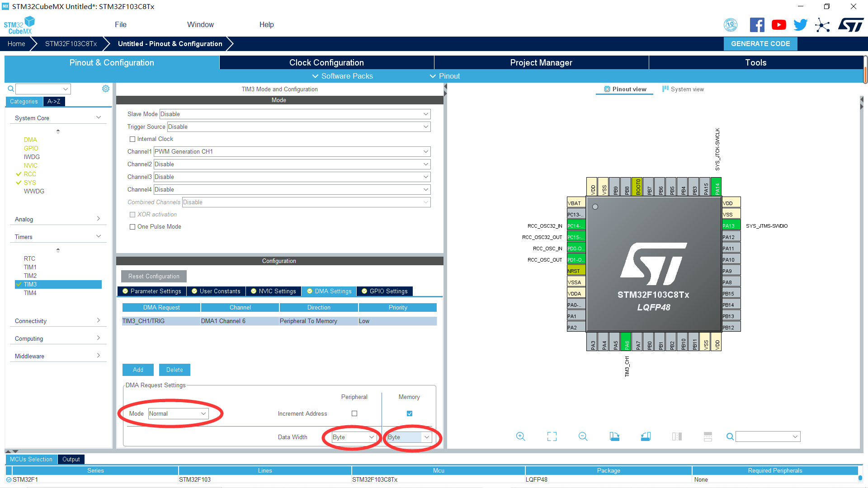Click the GENERATE CODE button
Screen dimensions: 868x488
(x=760, y=44)
